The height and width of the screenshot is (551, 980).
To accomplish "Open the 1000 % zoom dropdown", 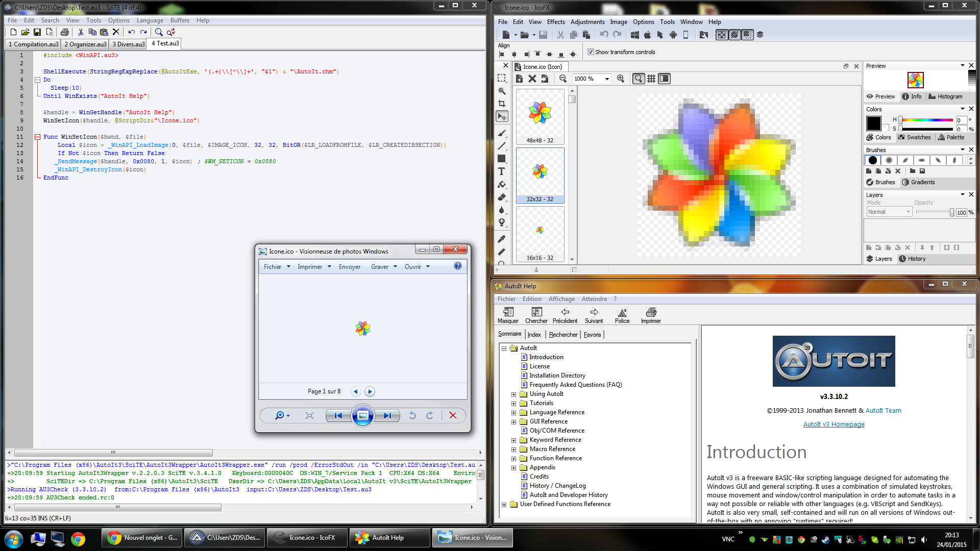I will click(x=607, y=79).
